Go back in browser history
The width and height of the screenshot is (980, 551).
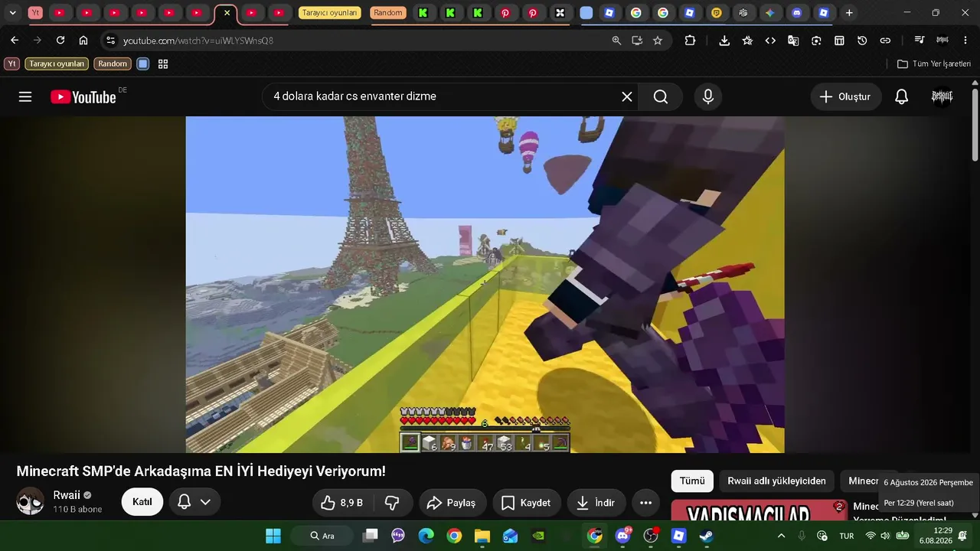coord(15,41)
